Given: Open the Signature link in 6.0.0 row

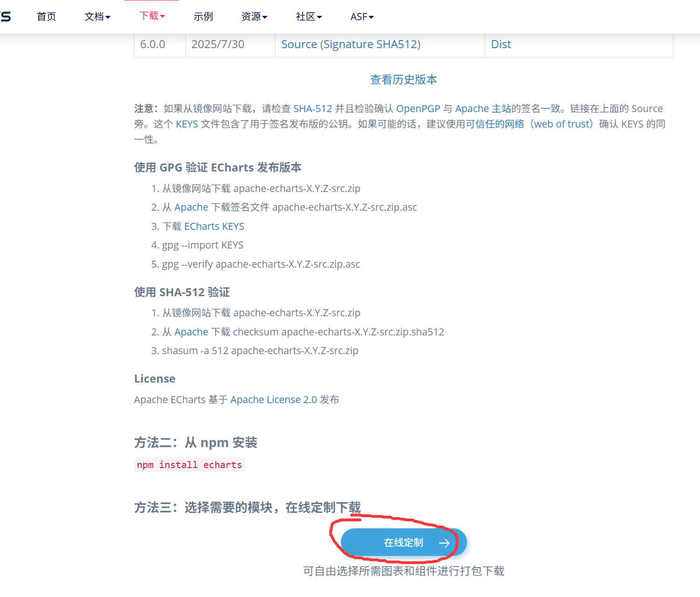Looking at the screenshot, I should [x=348, y=44].
